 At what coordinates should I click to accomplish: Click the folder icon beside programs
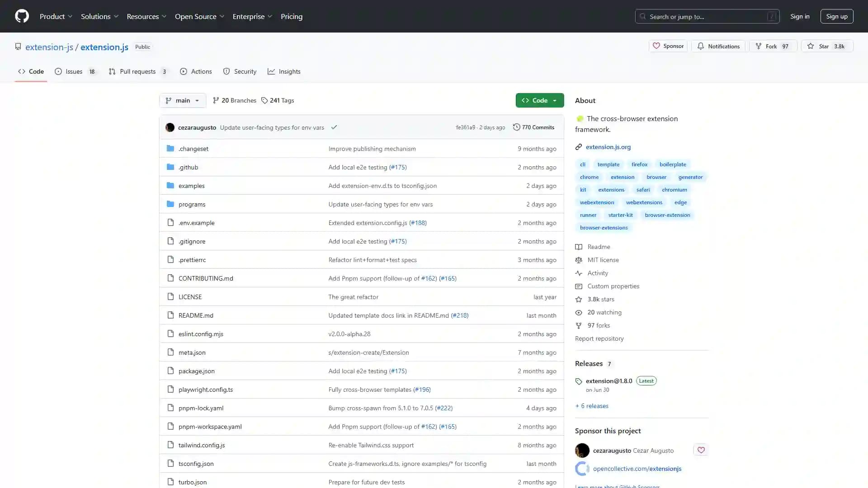[x=170, y=204]
